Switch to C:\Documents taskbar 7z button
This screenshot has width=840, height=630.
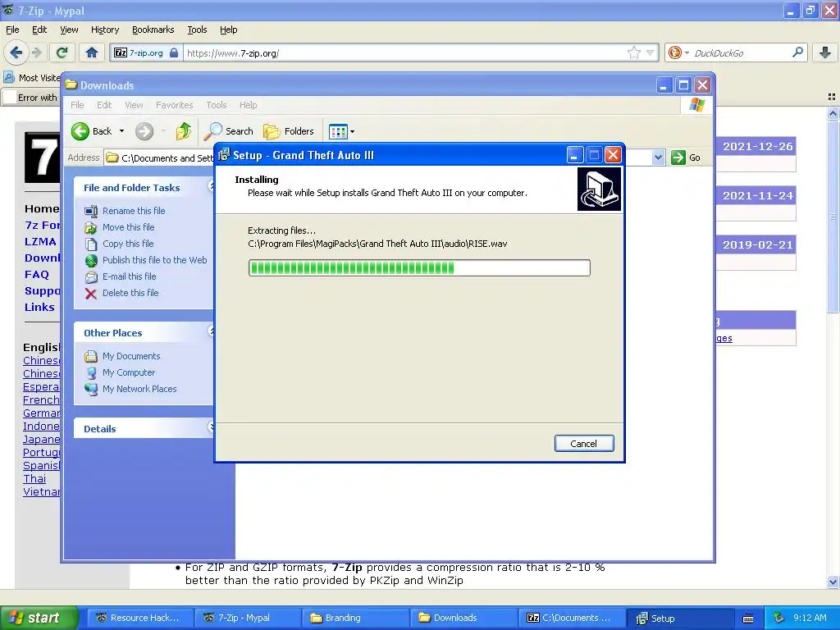tap(571, 618)
